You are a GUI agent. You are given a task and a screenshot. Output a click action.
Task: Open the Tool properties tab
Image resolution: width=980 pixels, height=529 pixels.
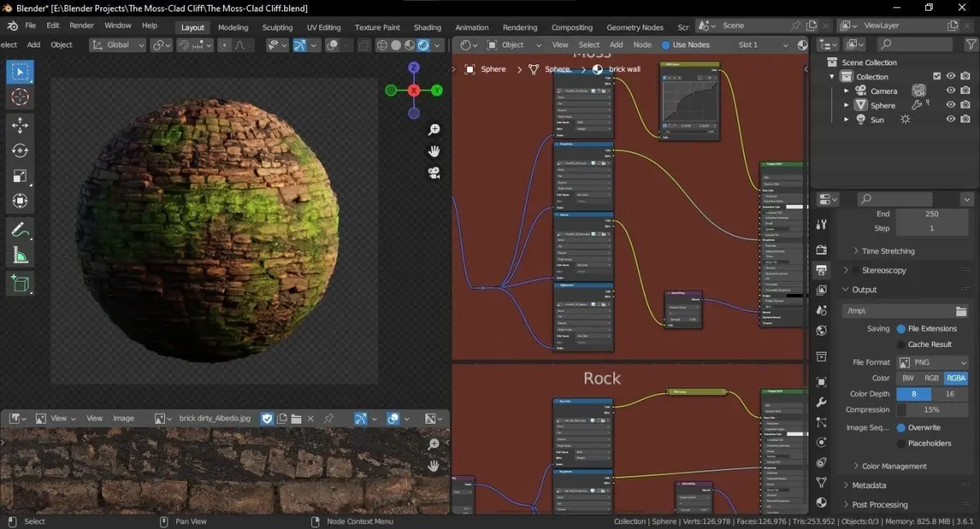click(x=822, y=224)
